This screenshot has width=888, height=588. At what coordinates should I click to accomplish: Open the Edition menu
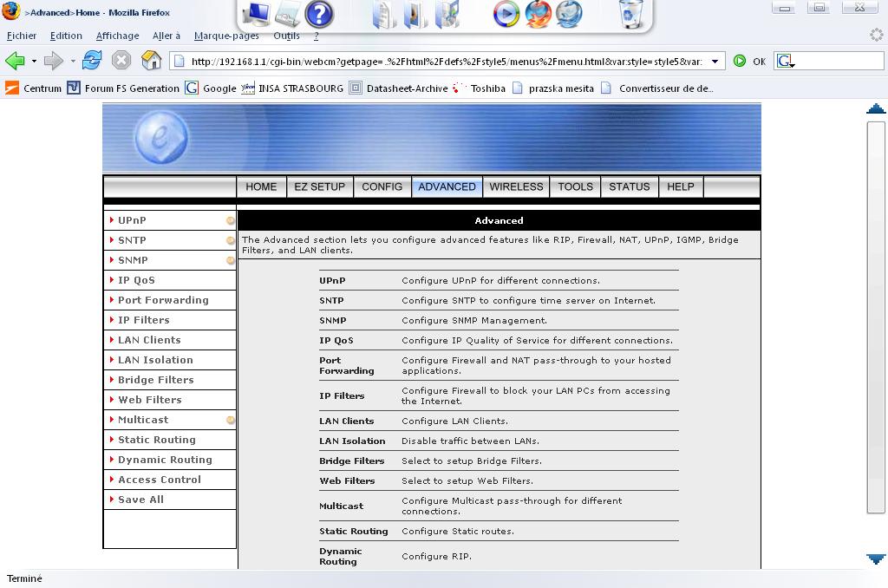66,36
